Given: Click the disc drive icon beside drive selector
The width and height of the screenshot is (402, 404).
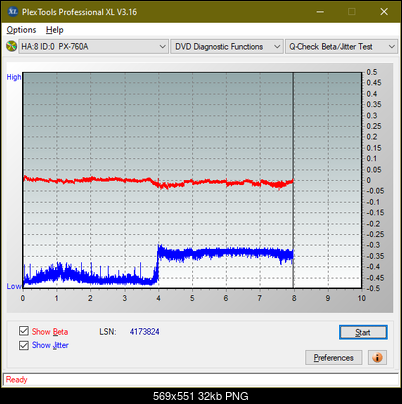Looking at the screenshot, I should pos(11,46).
